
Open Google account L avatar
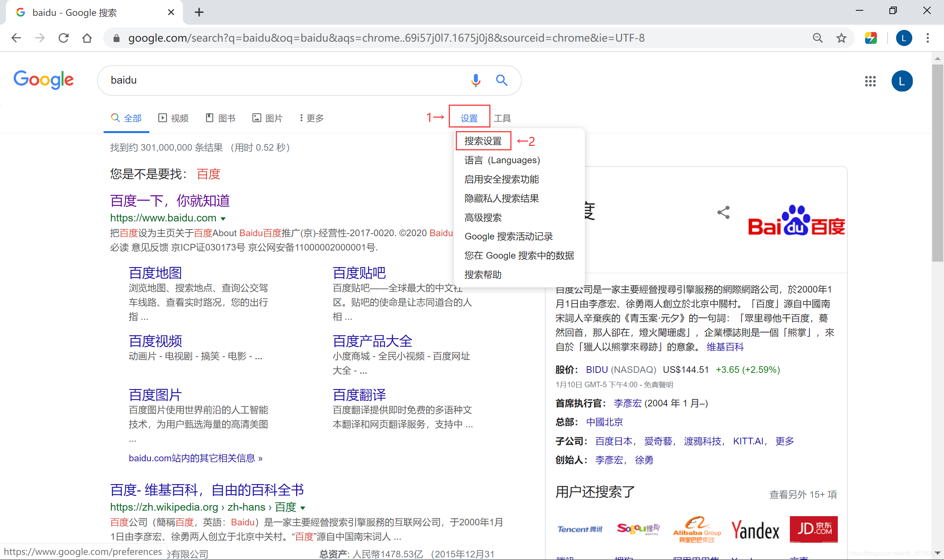902,81
